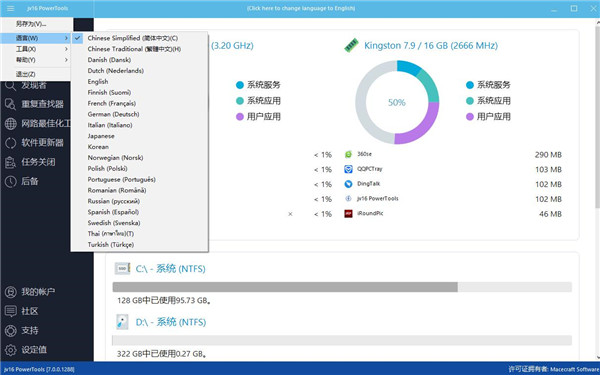Viewport: 600px width, 375px height.
Task: Open the 后备 clock icon
Action: click(10, 181)
